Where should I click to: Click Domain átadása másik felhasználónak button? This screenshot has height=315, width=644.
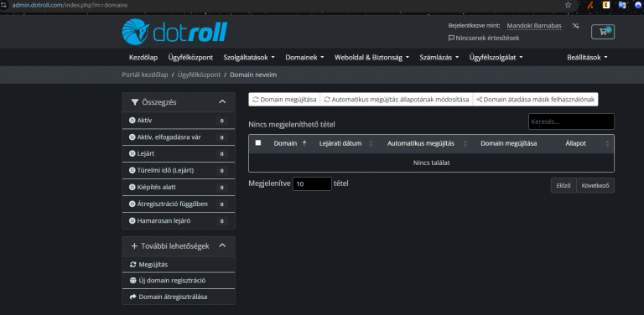point(536,99)
